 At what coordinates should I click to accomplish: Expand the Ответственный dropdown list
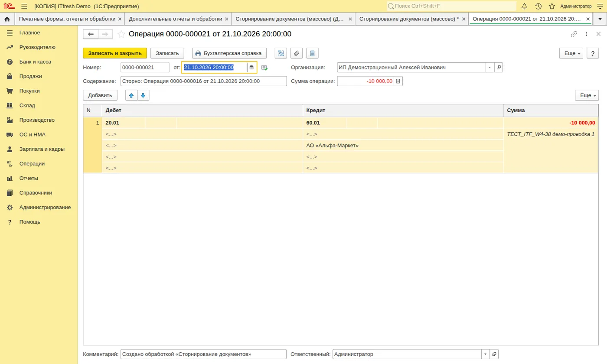click(485, 354)
